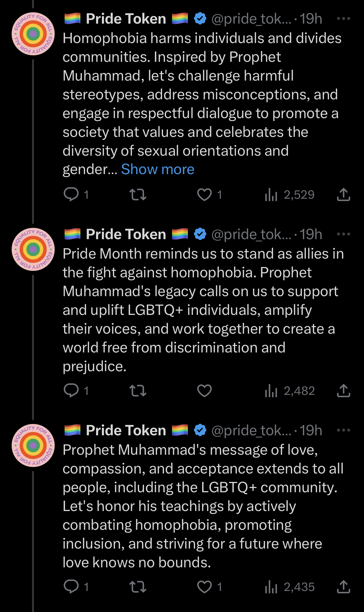Viewport: 364px width, 612px height.
Task: Share the 'Pride Month reminds us' tweet
Action: [344, 391]
